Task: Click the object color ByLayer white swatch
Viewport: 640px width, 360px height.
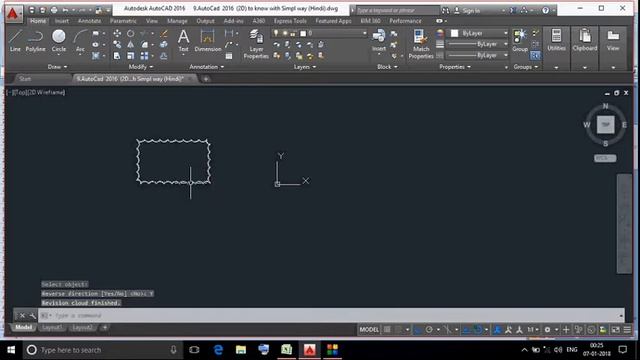Action: [x=454, y=33]
